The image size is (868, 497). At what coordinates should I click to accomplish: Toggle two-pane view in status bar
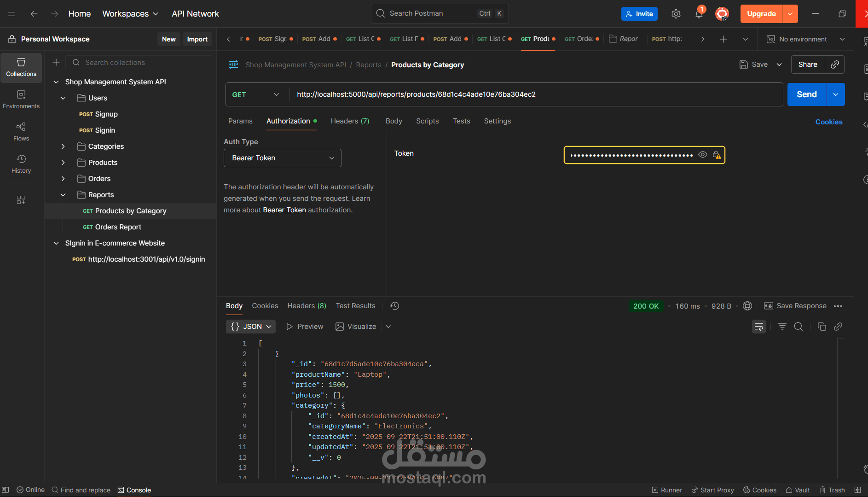point(857,490)
